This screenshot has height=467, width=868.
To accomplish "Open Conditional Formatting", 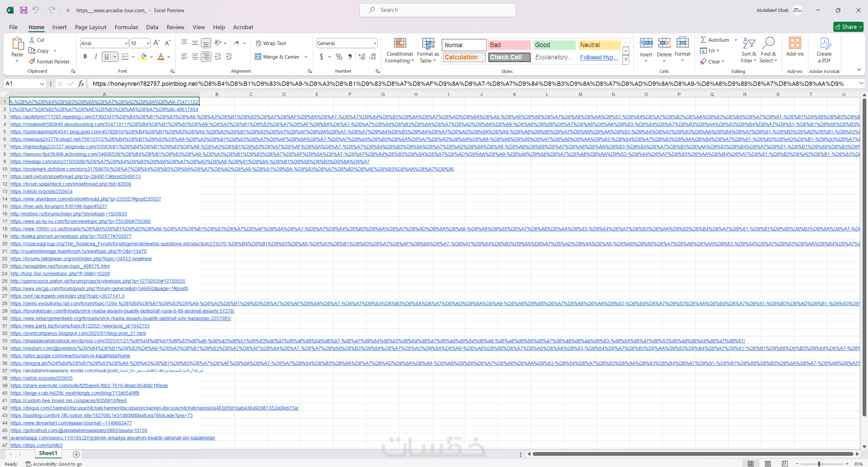I will point(399,50).
